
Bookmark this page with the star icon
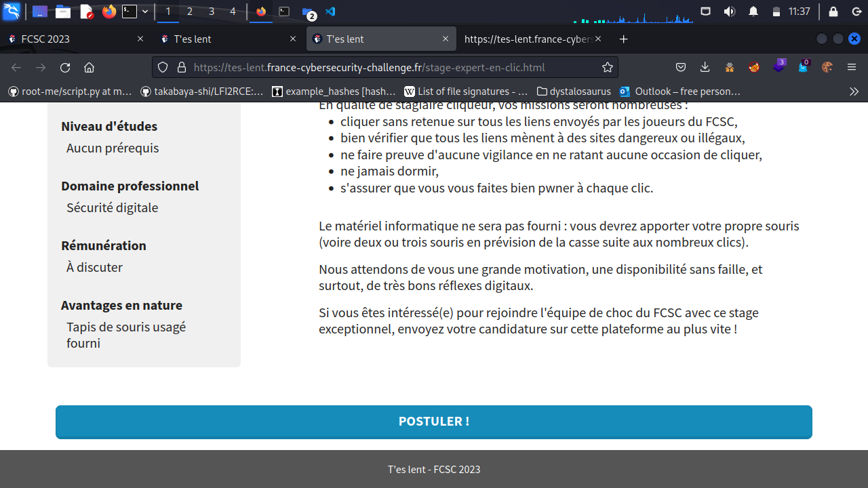[608, 67]
